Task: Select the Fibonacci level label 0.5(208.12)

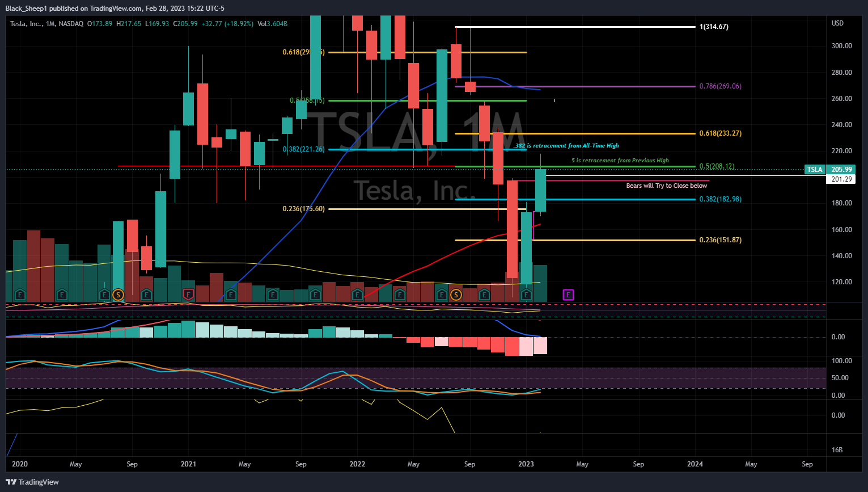Action: [717, 166]
